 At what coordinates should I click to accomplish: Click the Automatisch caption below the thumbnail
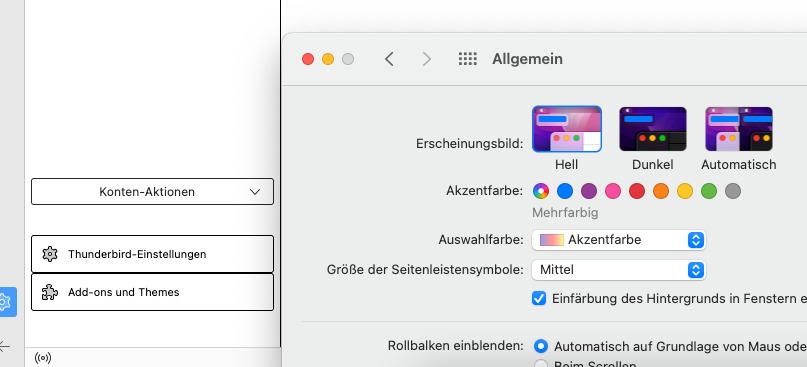click(739, 165)
